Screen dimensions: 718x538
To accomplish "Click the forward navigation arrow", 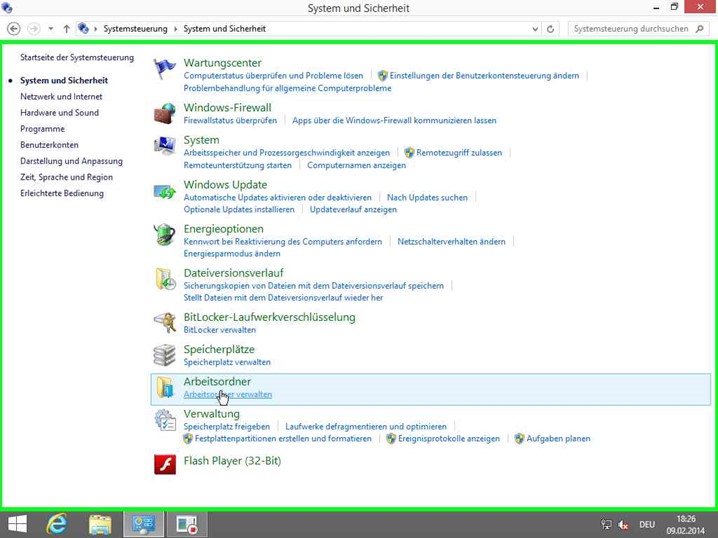I will 33,29.
